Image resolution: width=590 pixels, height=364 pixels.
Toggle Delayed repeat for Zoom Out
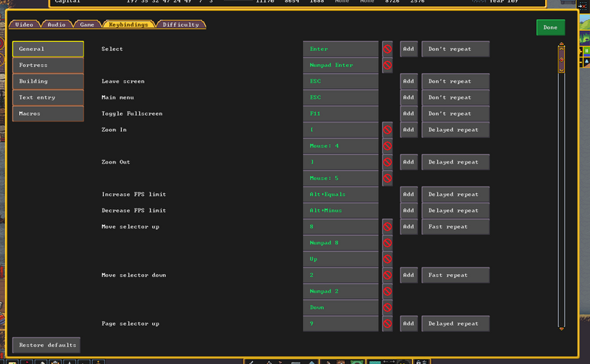point(455,162)
